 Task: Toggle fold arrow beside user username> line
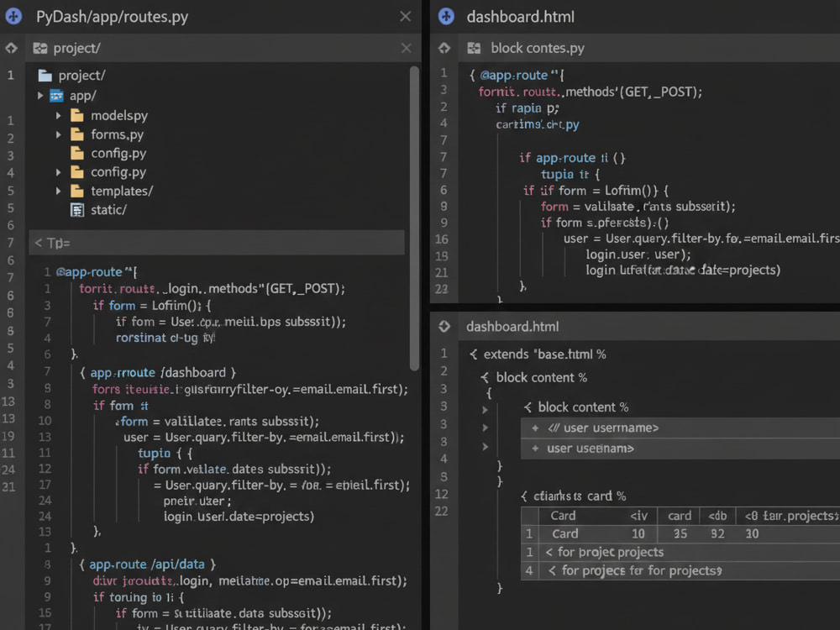point(485,428)
